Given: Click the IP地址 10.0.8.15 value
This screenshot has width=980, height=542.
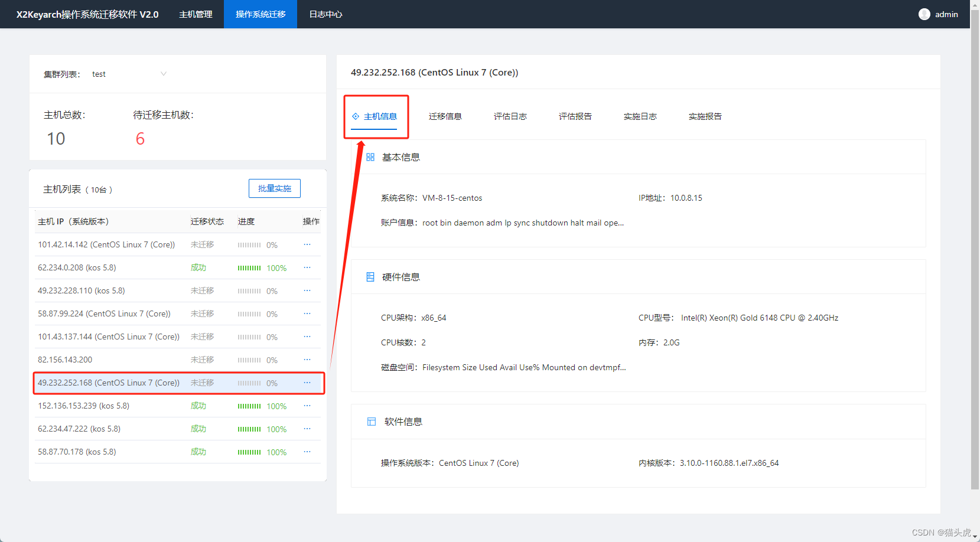Looking at the screenshot, I should pyautogui.click(x=686, y=198).
